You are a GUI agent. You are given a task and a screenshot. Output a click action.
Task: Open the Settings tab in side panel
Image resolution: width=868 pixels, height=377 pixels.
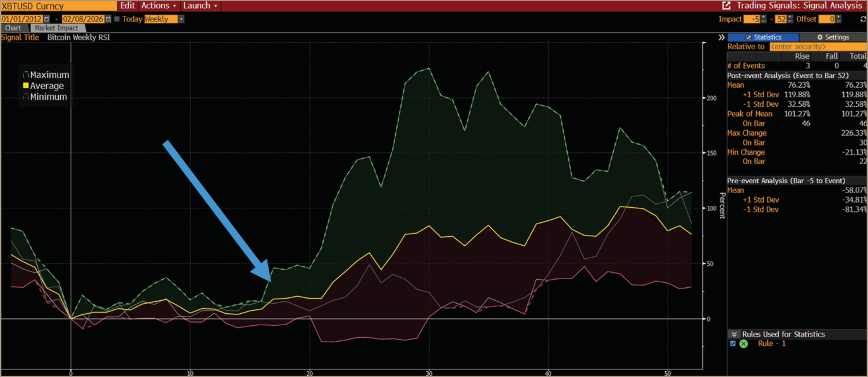tap(833, 37)
